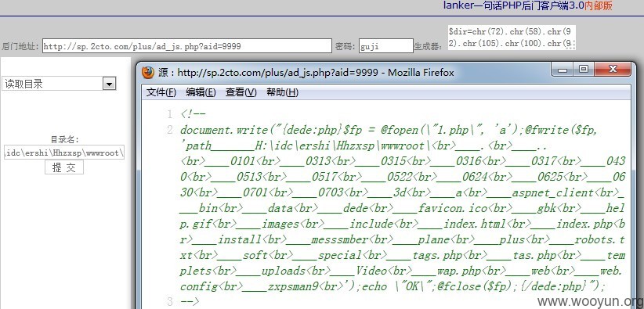Expand the 读取目录 dropdown
The width and height of the screenshot is (644, 309).
109,84
